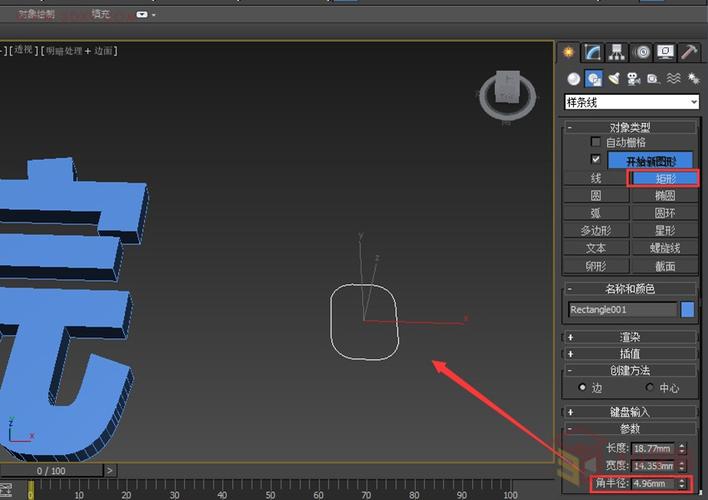Select the Shapes category icon

[594, 79]
